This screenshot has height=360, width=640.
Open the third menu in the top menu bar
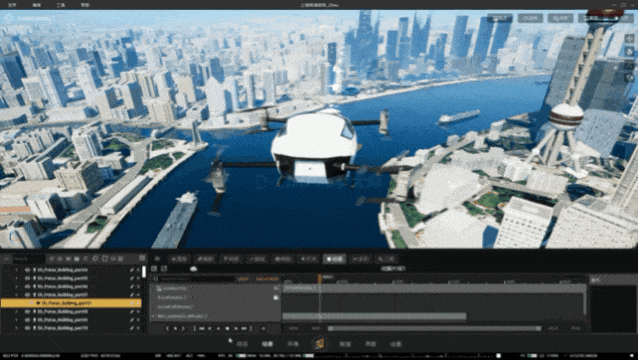click(60, 5)
